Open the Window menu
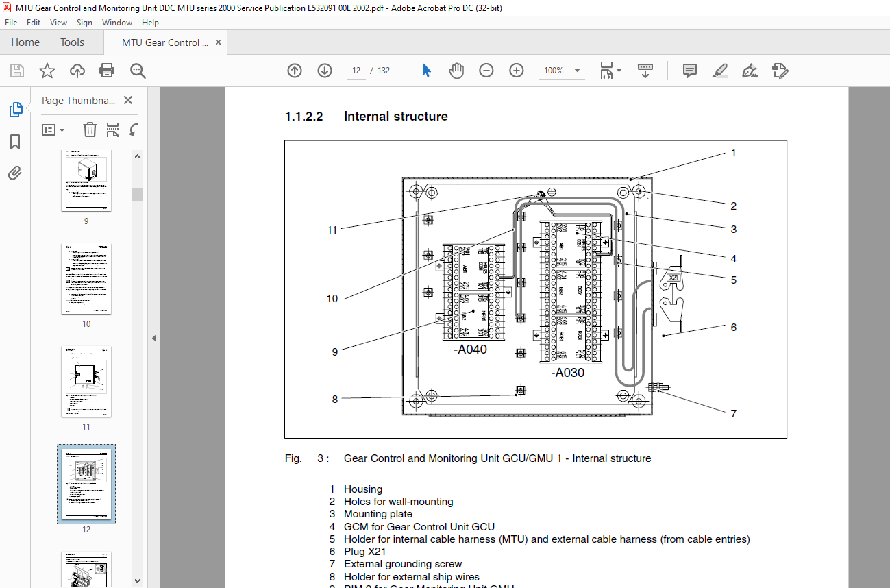This screenshot has width=890, height=588. point(117,23)
